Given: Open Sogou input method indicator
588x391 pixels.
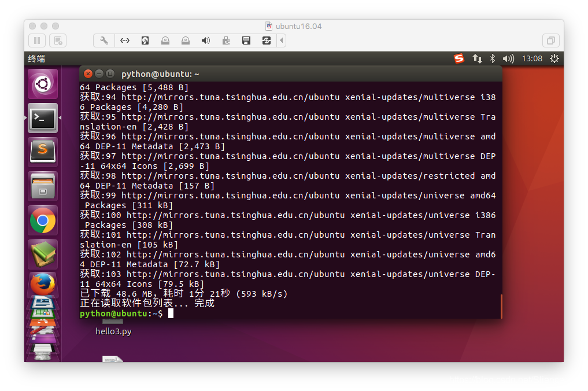Looking at the screenshot, I should click(x=459, y=58).
